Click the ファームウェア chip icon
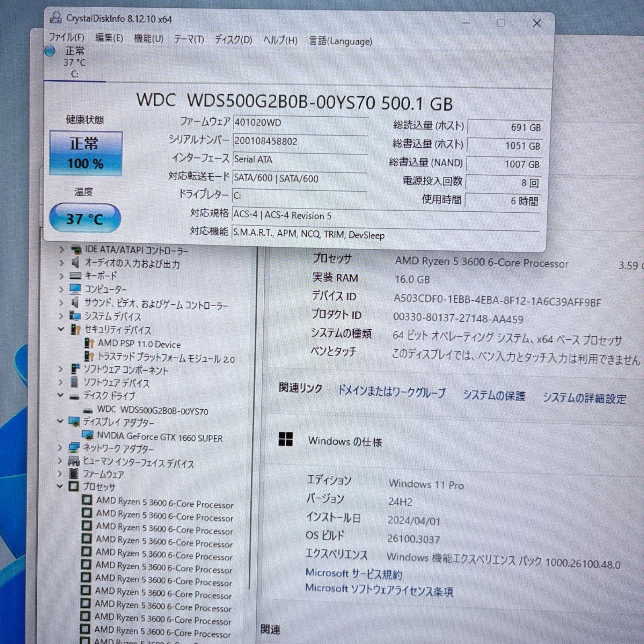This screenshot has height=644, width=644. click(74, 473)
